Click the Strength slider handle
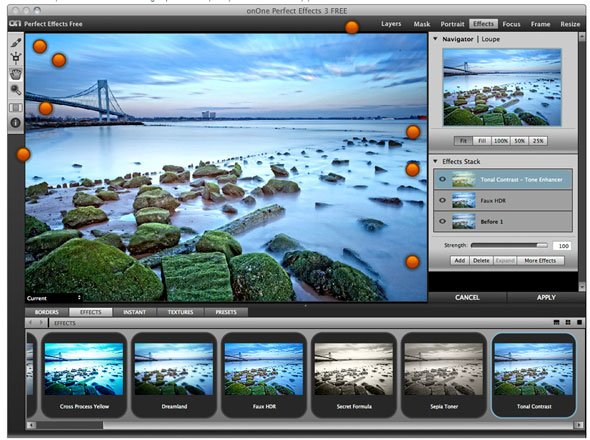Viewport: 590px width, 440px height. pos(542,245)
